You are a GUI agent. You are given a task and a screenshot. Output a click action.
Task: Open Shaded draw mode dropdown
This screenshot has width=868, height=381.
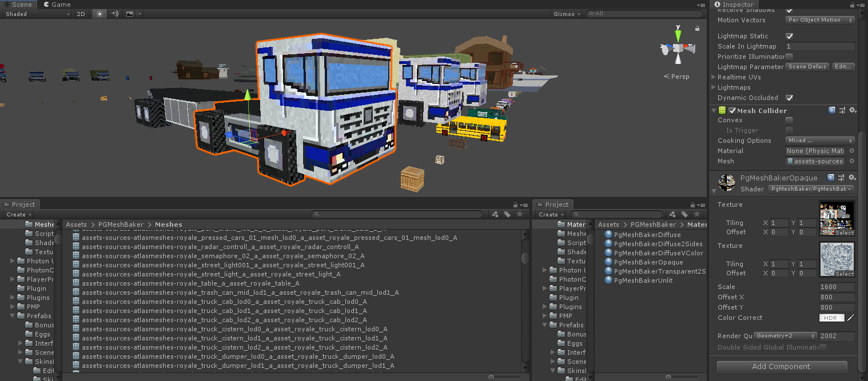click(37, 14)
